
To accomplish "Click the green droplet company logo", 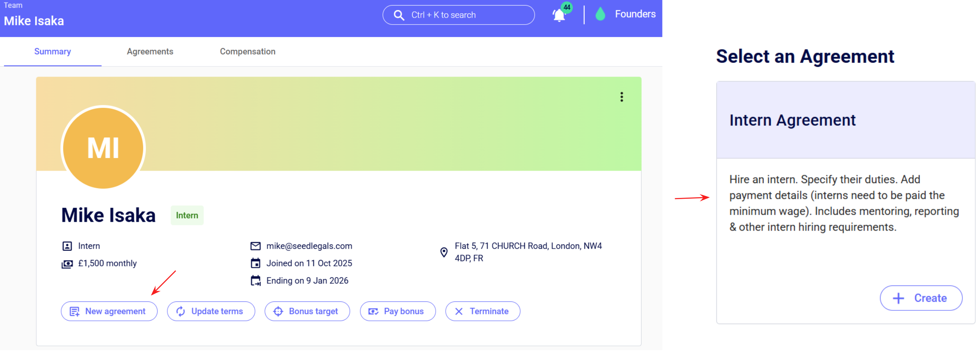I will click(x=600, y=14).
